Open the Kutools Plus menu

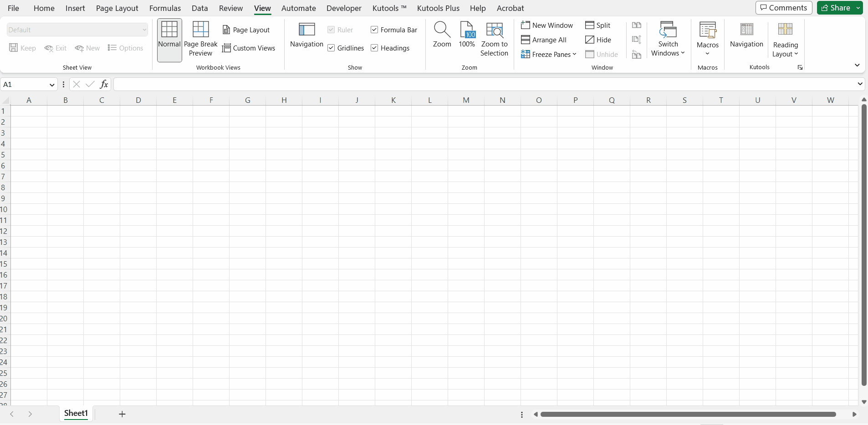(x=438, y=8)
